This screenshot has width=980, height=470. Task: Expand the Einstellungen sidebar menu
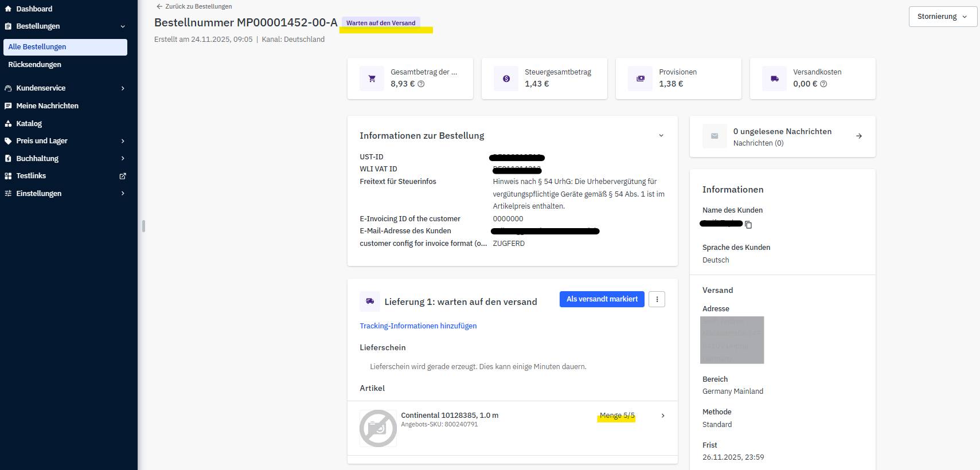pos(122,194)
